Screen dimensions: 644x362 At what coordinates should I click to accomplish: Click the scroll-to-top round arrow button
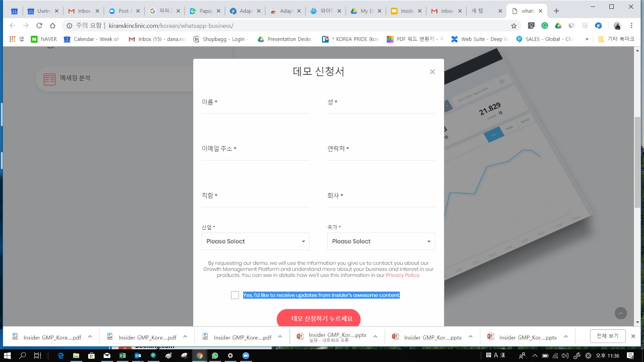(621, 313)
